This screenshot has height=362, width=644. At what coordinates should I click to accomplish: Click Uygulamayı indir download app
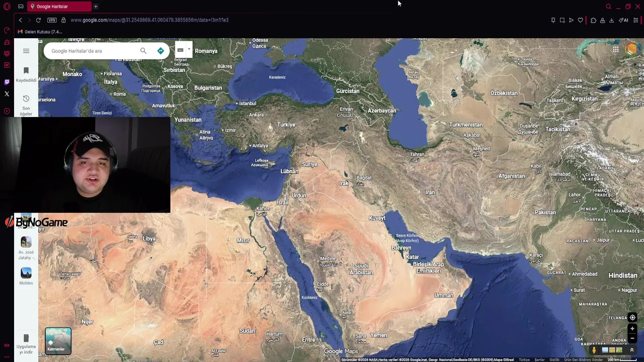coord(26,344)
